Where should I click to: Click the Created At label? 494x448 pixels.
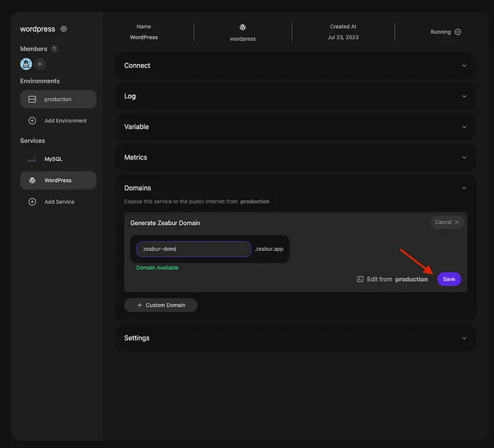343,27
